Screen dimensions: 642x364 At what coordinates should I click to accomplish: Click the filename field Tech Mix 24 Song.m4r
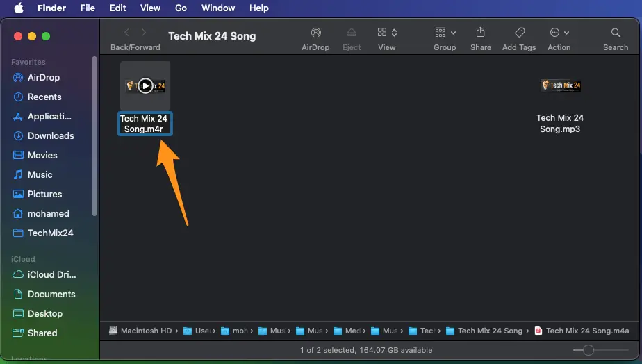(x=144, y=124)
